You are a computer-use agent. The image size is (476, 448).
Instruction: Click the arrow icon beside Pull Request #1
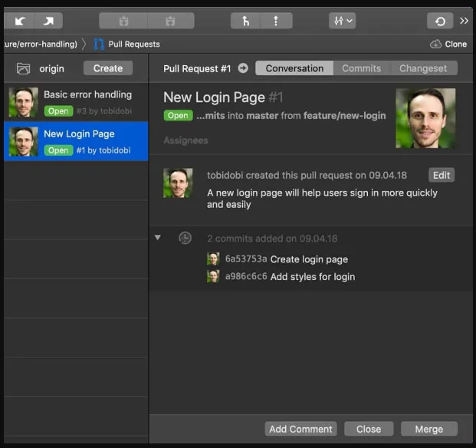243,68
